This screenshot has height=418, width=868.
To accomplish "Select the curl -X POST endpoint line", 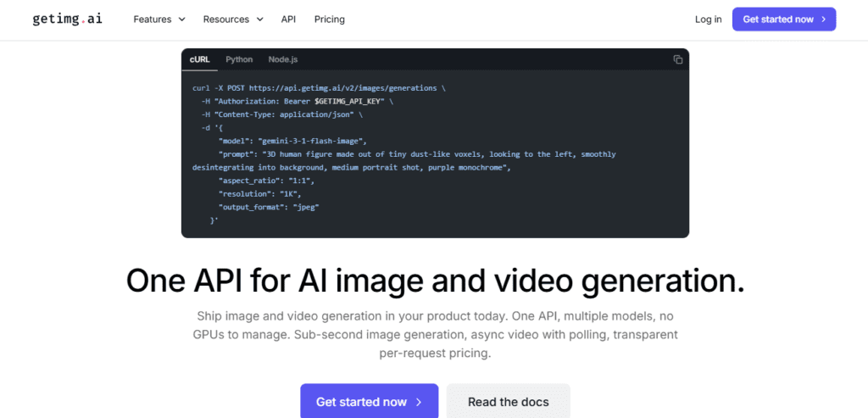I will 319,87.
